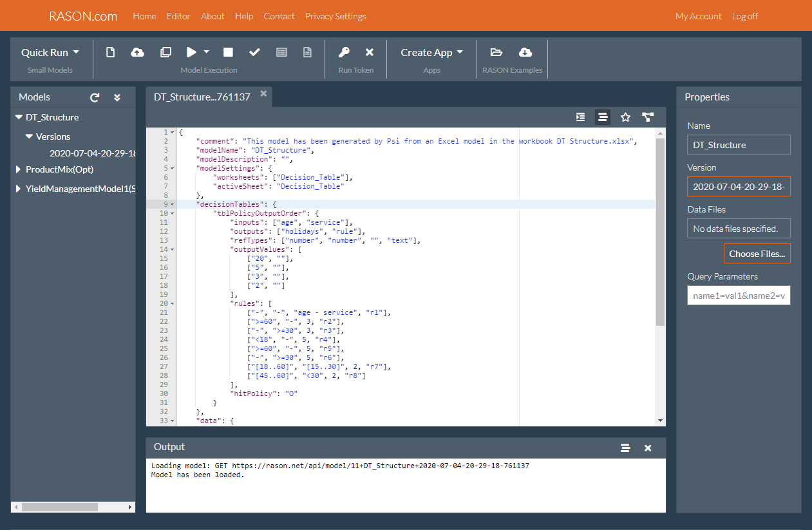This screenshot has width=812, height=530.
Task: Toggle the highlighted align-lines editor button
Action: 603,117
